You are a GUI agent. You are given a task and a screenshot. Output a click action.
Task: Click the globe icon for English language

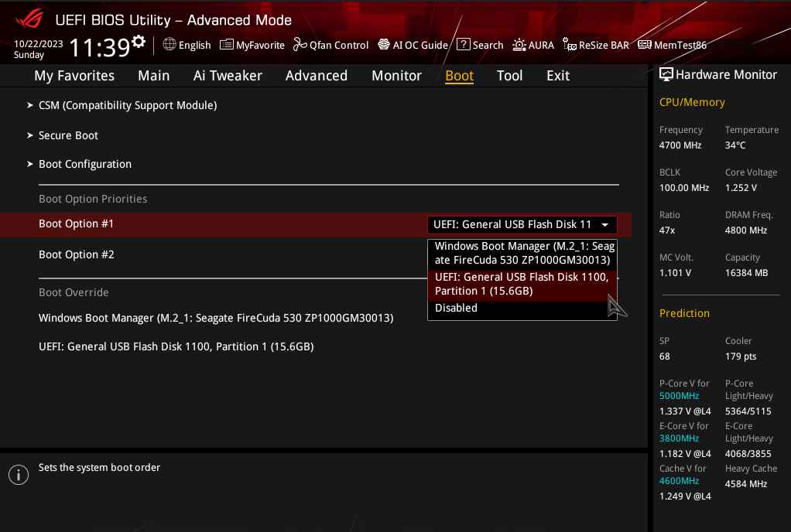(x=169, y=45)
